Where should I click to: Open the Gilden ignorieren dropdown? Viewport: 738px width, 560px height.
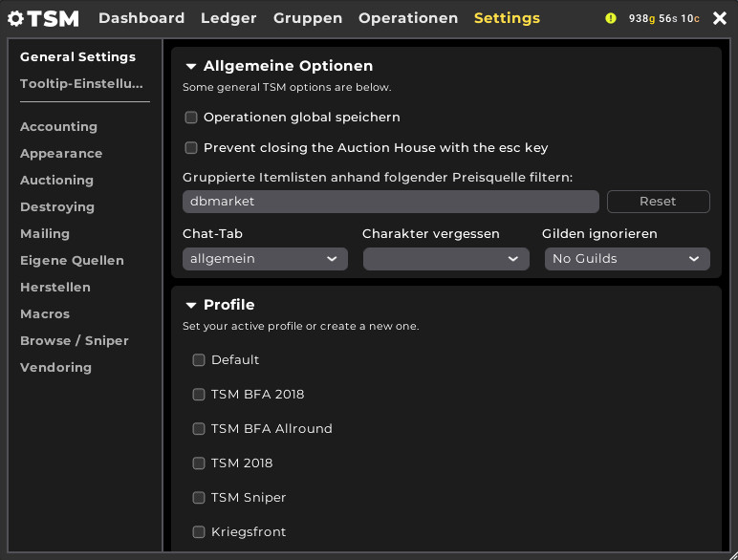pos(627,259)
